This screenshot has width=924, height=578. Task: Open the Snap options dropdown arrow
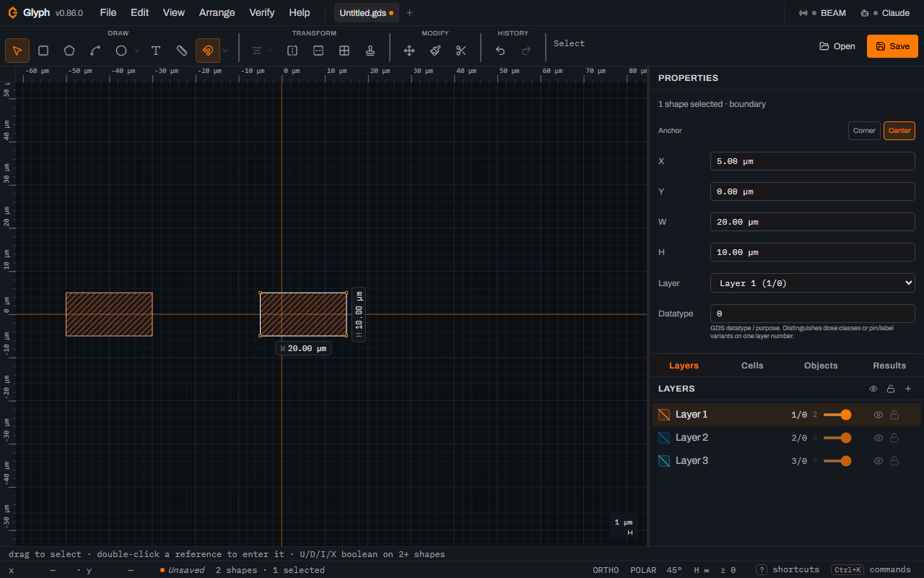225,51
